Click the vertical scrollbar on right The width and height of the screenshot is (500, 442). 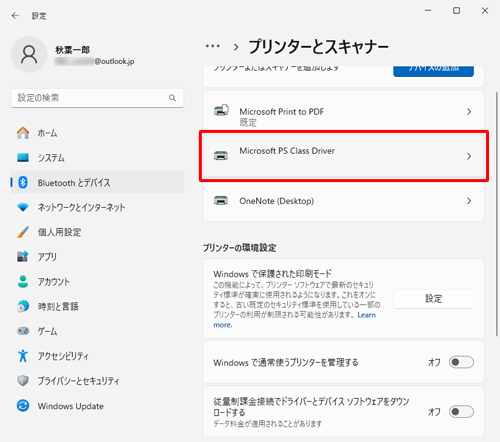pyautogui.click(x=496, y=213)
